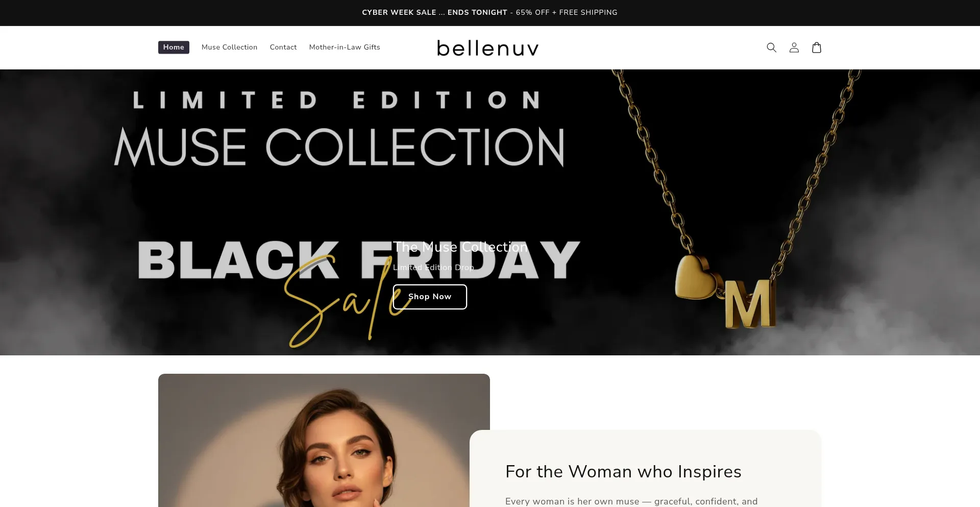Screen dimensions: 980x507
Task: Select the Home navigation tab
Action: [x=173, y=47]
